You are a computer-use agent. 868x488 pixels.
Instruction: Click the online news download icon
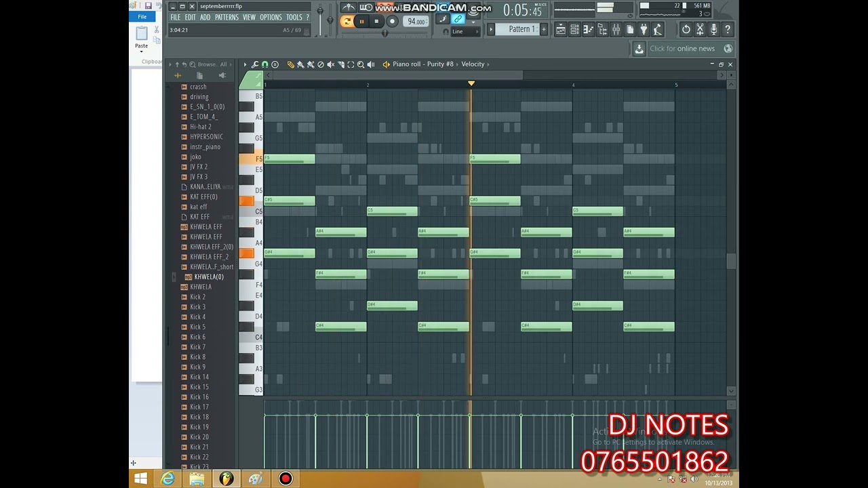click(x=639, y=49)
